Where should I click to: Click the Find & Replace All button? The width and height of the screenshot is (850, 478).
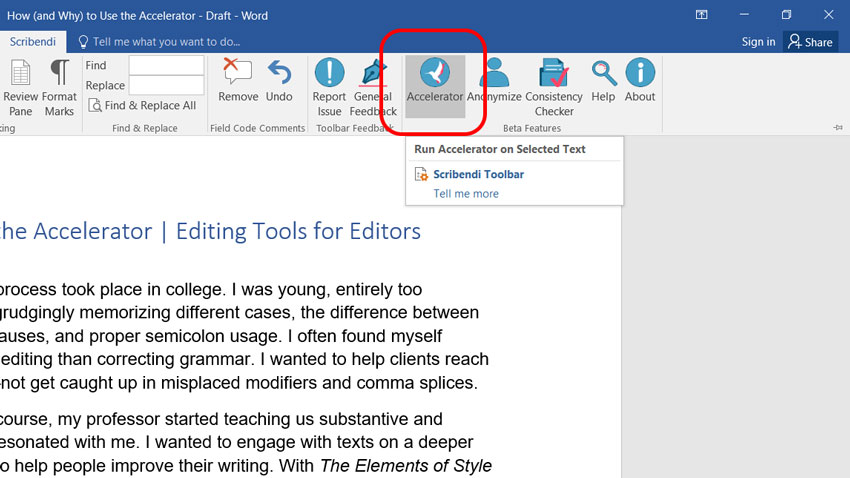pyautogui.click(x=142, y=105)
